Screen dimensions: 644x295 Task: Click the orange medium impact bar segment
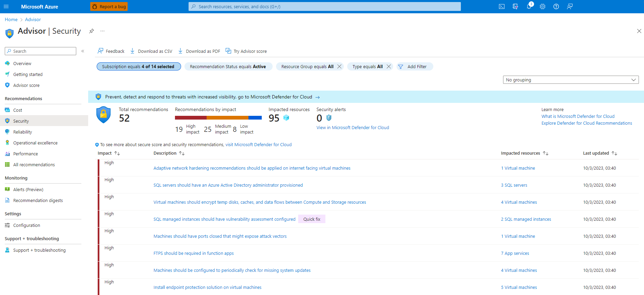tap(227, 118)
